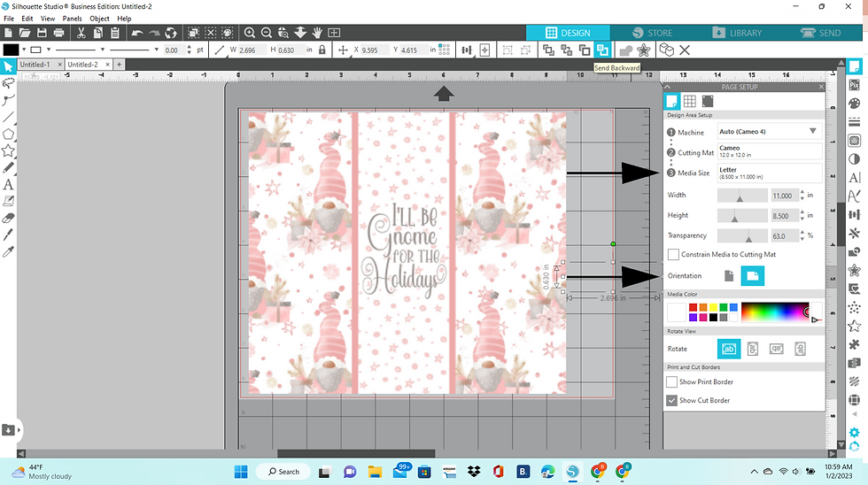Open the Edit menu
The width and height of the screenshot is (868, 485).
pyautogui.click(x=27, y=19)
